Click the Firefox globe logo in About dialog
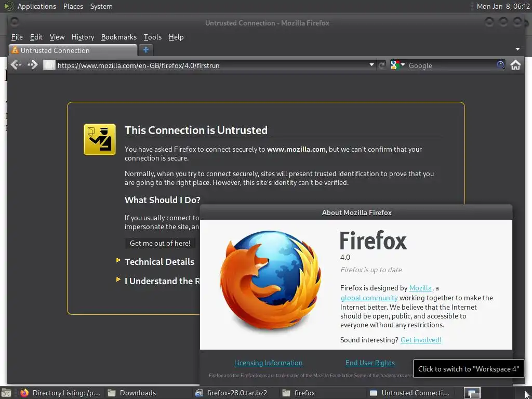 pyautogui.click(x=270, y=280)
